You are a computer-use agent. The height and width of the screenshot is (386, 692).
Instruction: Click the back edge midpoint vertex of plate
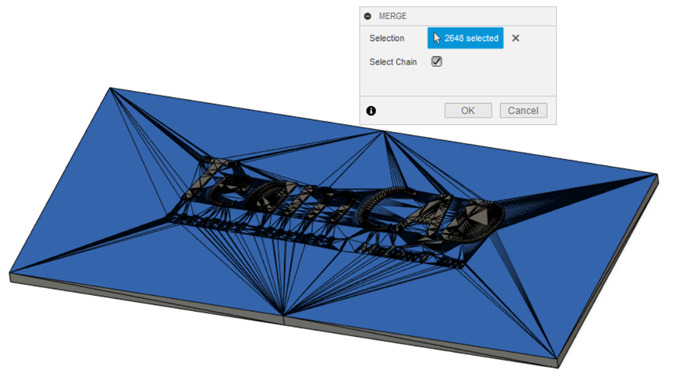pyautogui.click(x=384, y=132)
